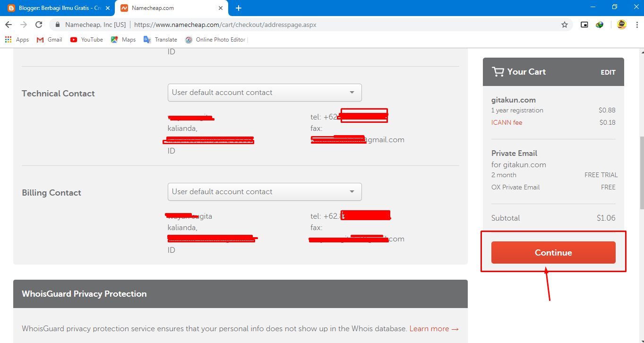Open the Chrome profile avatar
Screen dimensions: 644x343
622,25
